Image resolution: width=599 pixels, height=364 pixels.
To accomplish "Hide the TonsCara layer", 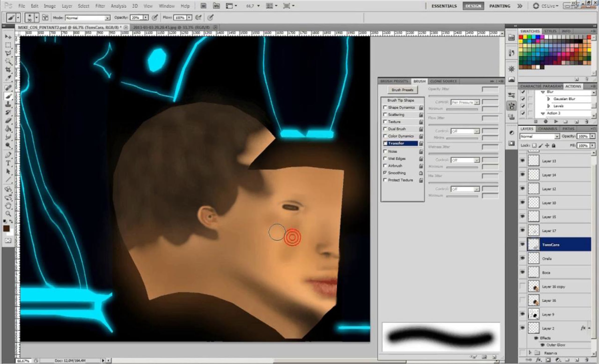I will pos(522,244).
